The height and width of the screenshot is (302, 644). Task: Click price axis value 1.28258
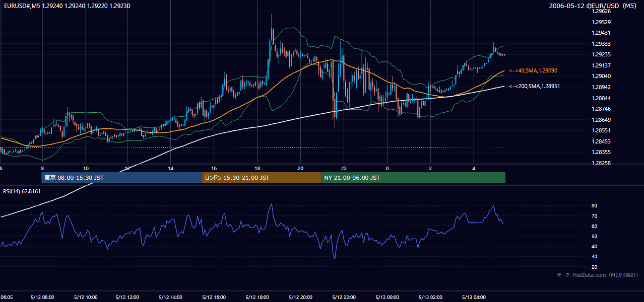[601, 163]
